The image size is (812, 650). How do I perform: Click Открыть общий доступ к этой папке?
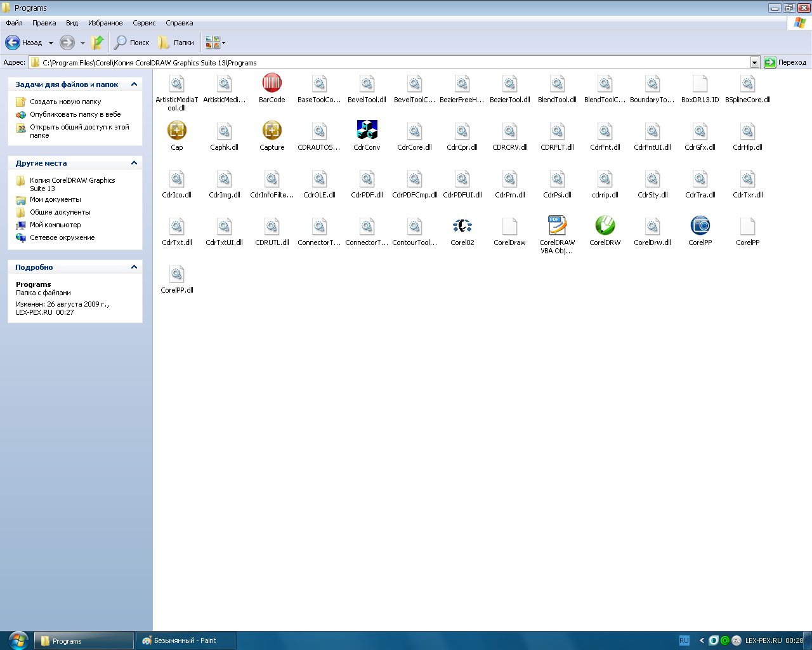coord(79,131)
